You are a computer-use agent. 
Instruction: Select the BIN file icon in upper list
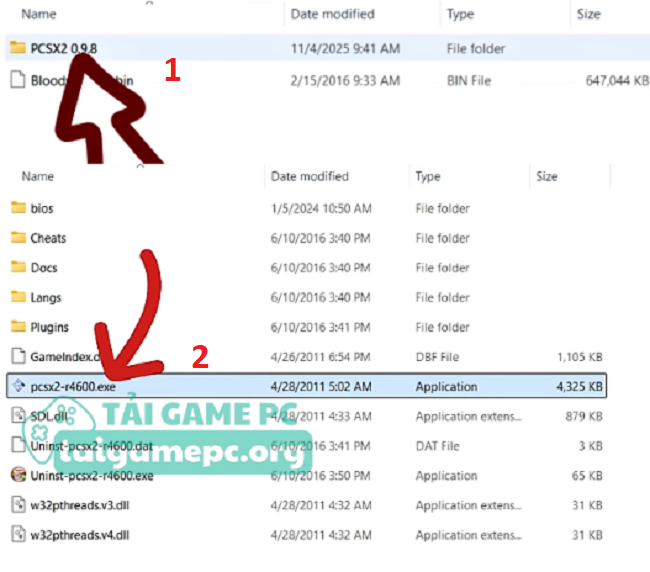(18, 80)
